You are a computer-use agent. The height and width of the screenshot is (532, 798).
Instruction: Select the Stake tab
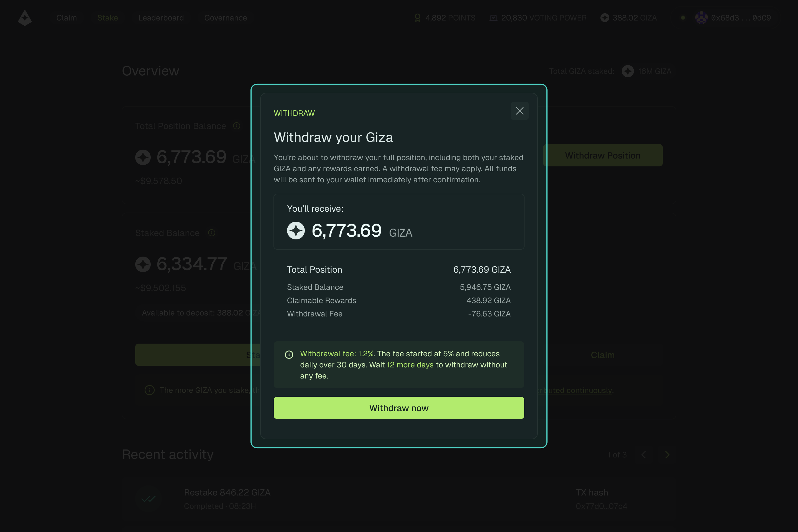pyautogui.click(x=108, y=18)
